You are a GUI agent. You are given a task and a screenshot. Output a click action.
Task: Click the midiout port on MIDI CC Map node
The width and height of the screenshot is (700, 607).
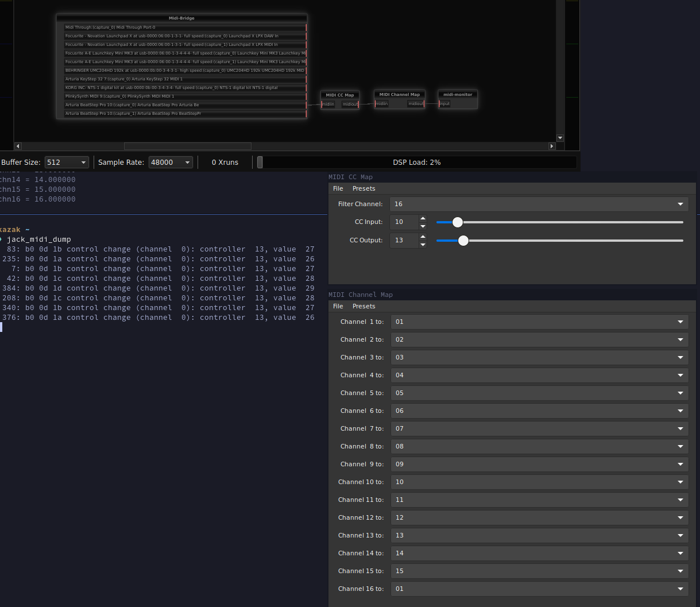(x=350, y=104)
